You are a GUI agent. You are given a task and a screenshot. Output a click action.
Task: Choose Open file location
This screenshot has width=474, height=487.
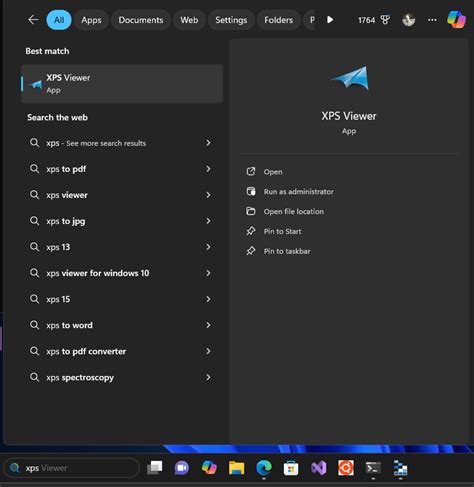[294, 212]
